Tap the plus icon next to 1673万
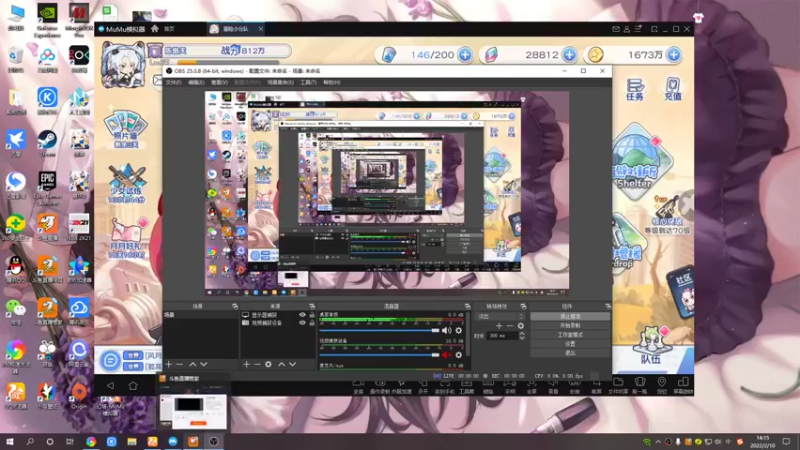The width and height of the screenshot is (800, 450). 674,55
